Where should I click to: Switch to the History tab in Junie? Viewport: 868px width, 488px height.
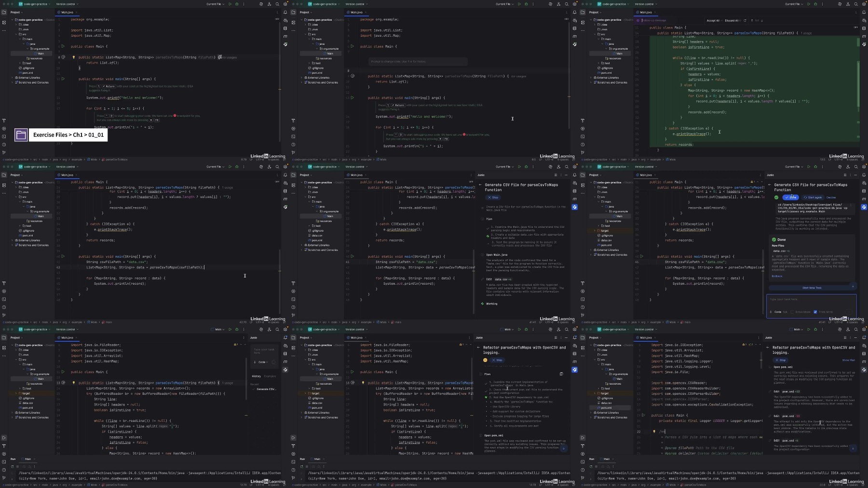[x=256, y=376]
